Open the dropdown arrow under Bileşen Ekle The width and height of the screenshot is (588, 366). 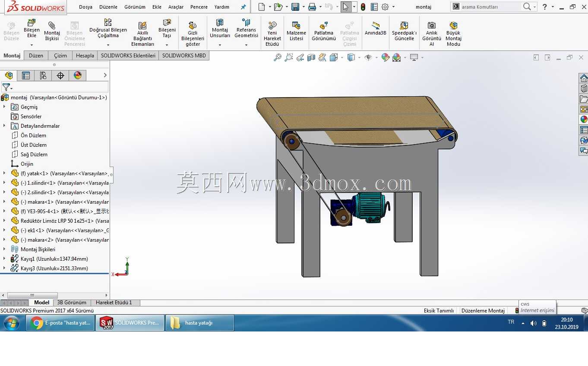(x=32, y=45)
